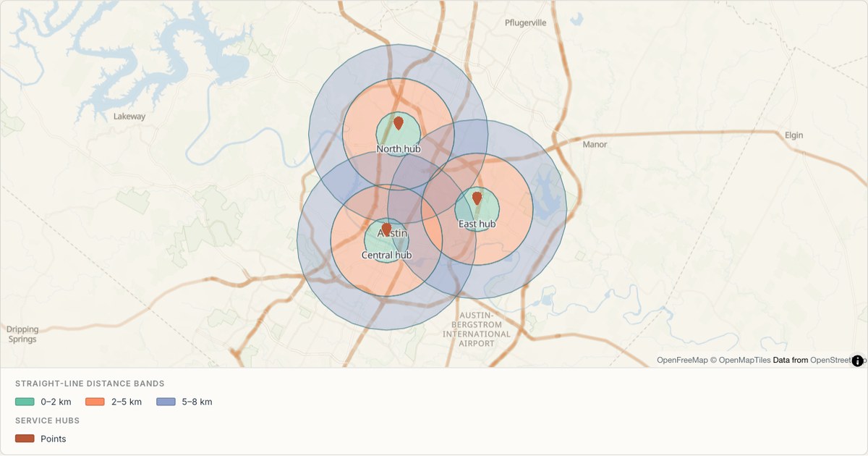Viewport: 868px width, 456px height.
Task: Click the East hub marker pin
Action: 477,198
